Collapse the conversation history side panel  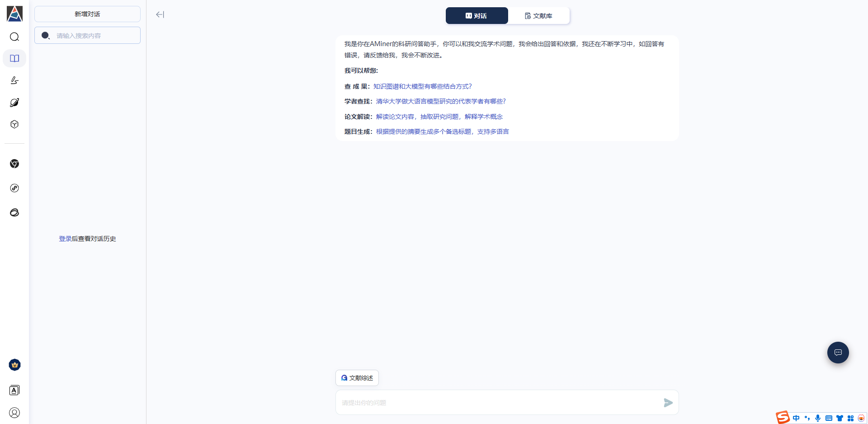(x=160, y=14)
